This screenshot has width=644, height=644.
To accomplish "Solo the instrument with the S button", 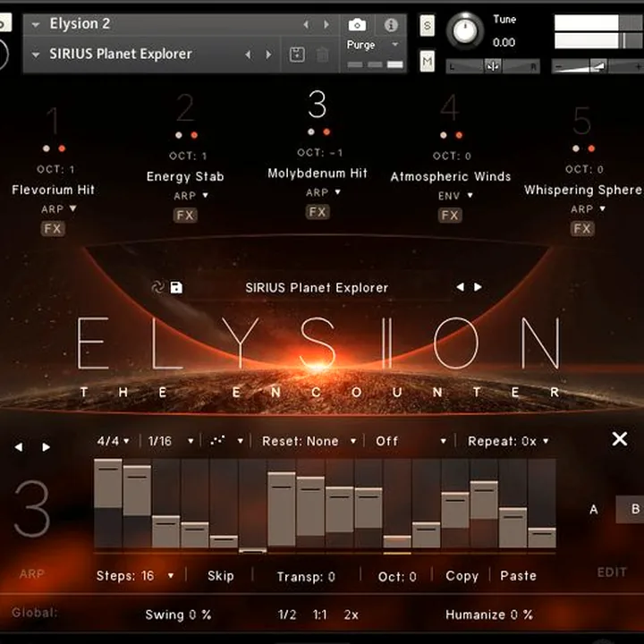I will pyautogui.click(x=428, y=26).
